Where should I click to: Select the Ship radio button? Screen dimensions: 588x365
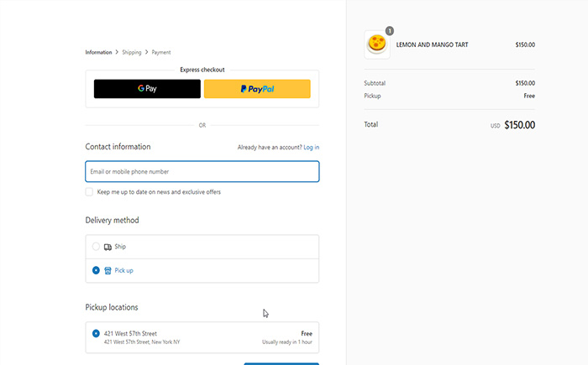pyautogui.click(x=96, y=247)
